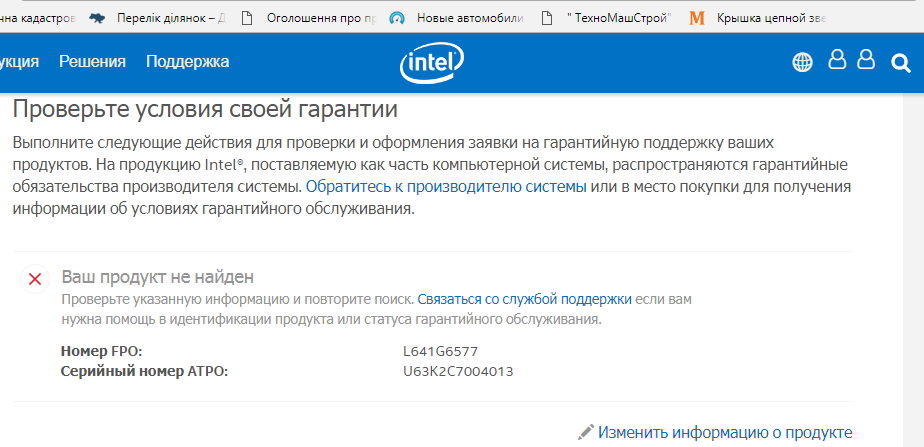The width and height of the screenshot is (924, 447).
Task: Follow the Обратитесь к производителю системы link
Action: 446,187
